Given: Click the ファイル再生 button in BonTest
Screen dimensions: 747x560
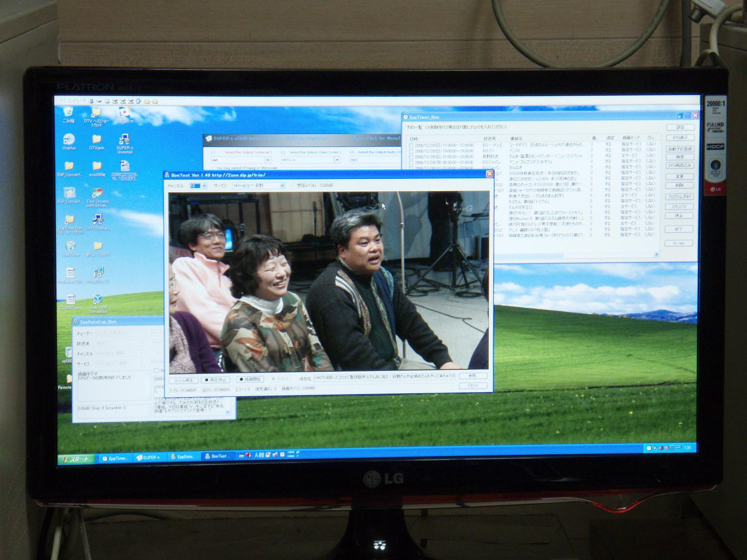Looking at the screenshot, I should (x=183, y=380).
